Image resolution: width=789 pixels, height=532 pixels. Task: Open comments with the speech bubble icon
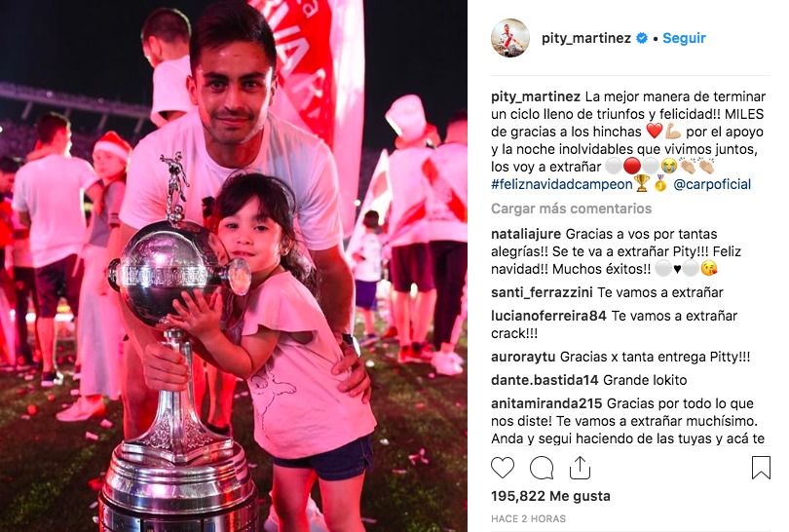(x=542, y=468)
